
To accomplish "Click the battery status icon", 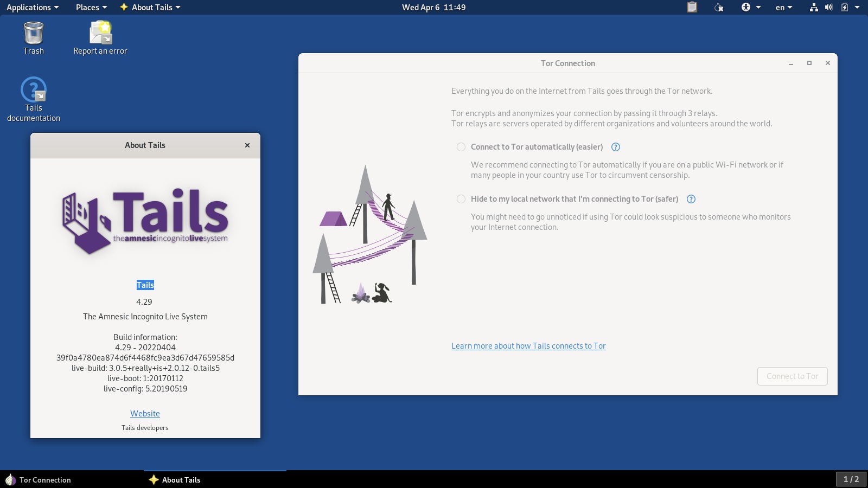I will (x=845, y=7).
